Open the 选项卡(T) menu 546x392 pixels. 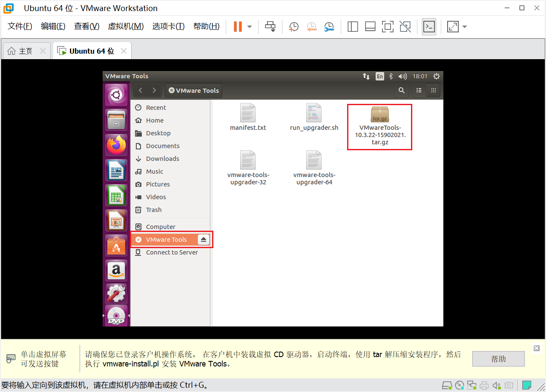pyautogui.click(x=168, y=26)
